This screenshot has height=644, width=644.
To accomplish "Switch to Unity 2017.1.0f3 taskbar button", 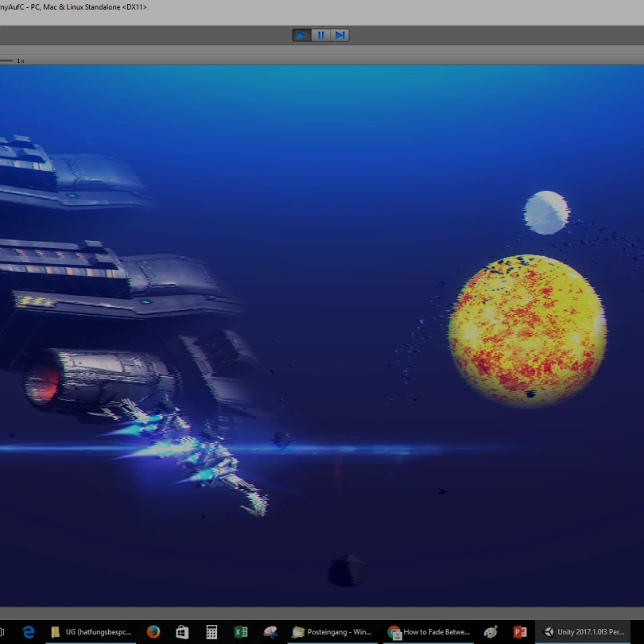I will pyautogui.click(x=589, y=632).
